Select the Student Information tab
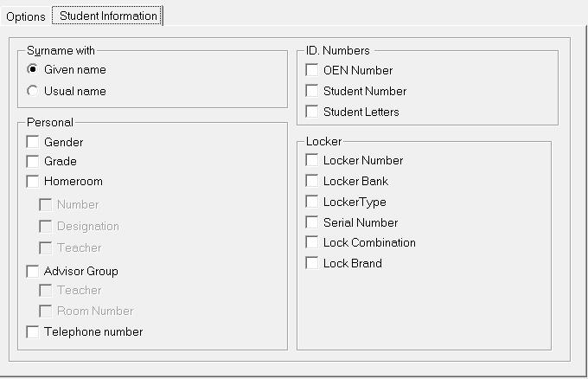 click(108, 16)
